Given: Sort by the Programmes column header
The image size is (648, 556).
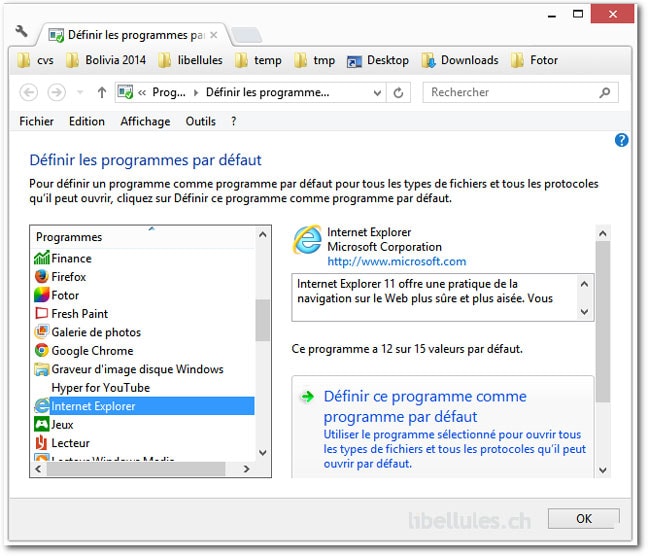Looking at the screenshot, I should coord(144,237).
